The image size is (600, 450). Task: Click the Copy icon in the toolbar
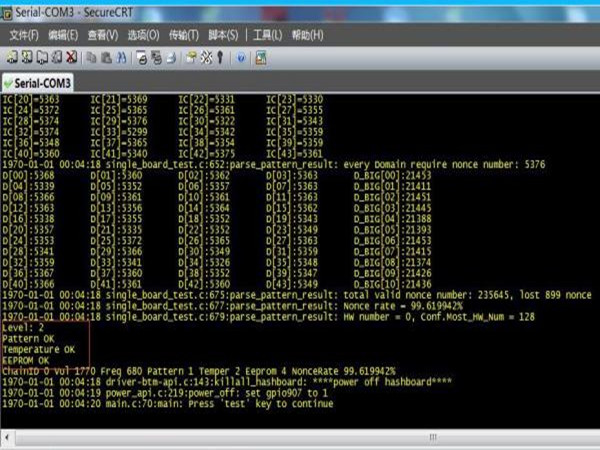pos(91,57)
